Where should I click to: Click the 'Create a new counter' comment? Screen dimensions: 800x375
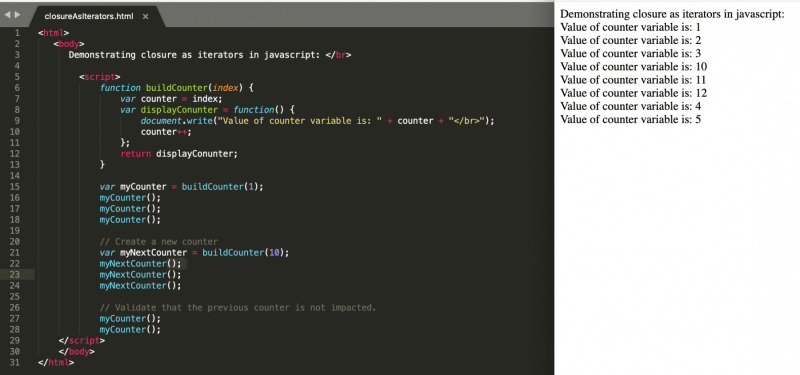pyautogui.click(x=159, y=242)
